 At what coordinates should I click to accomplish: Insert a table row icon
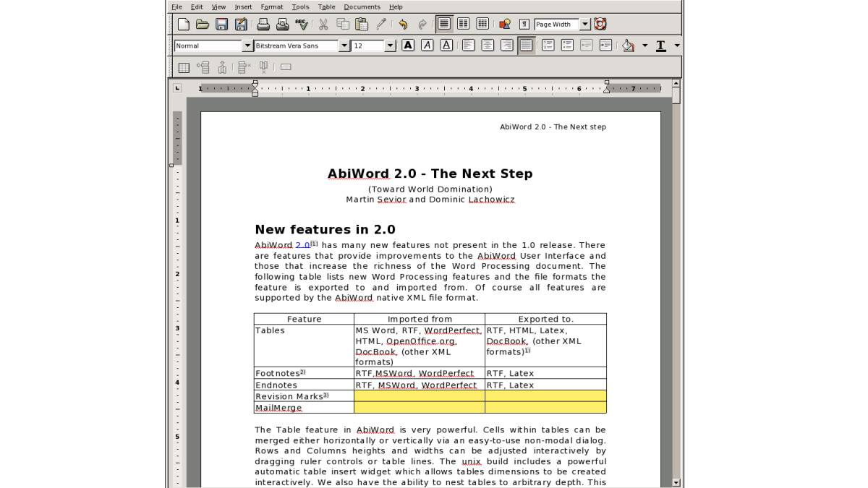203,67
